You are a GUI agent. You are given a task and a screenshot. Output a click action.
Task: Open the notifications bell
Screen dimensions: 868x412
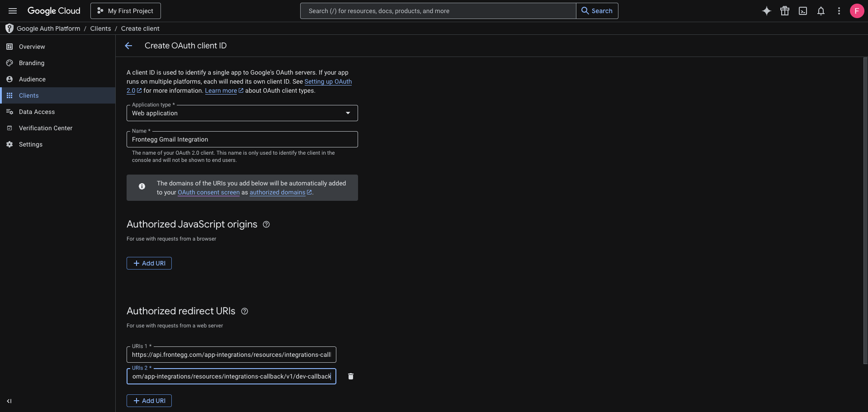pyautogui.click(x=821, y=11)
